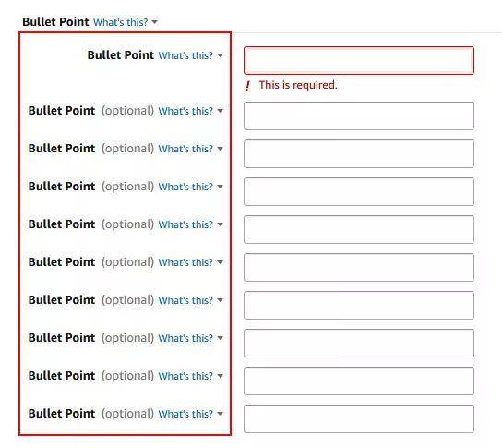Open 'What's this?' for last optional bullet
This screenshot has width=503, height=448.
tap(186, 414)
